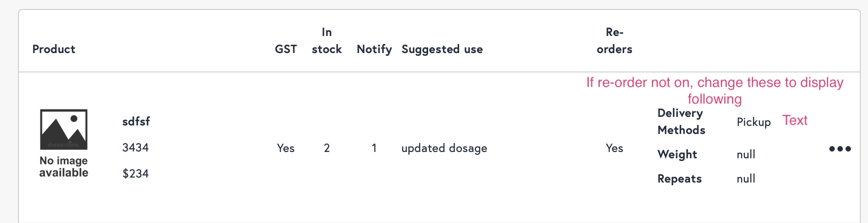Click the $234 price value
The image size is (868, 223).
tap(135, 174)
